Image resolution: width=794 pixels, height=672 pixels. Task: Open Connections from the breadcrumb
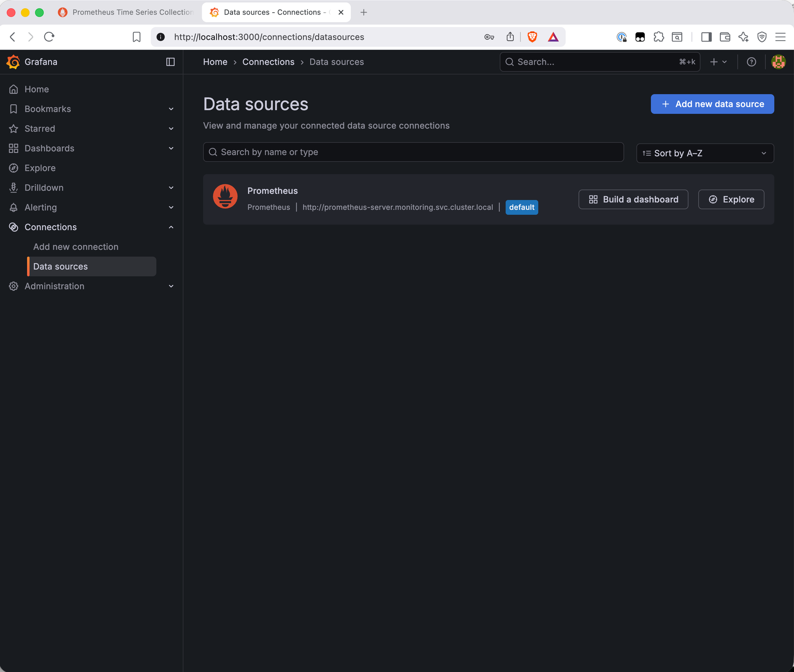tap(268, 62)
